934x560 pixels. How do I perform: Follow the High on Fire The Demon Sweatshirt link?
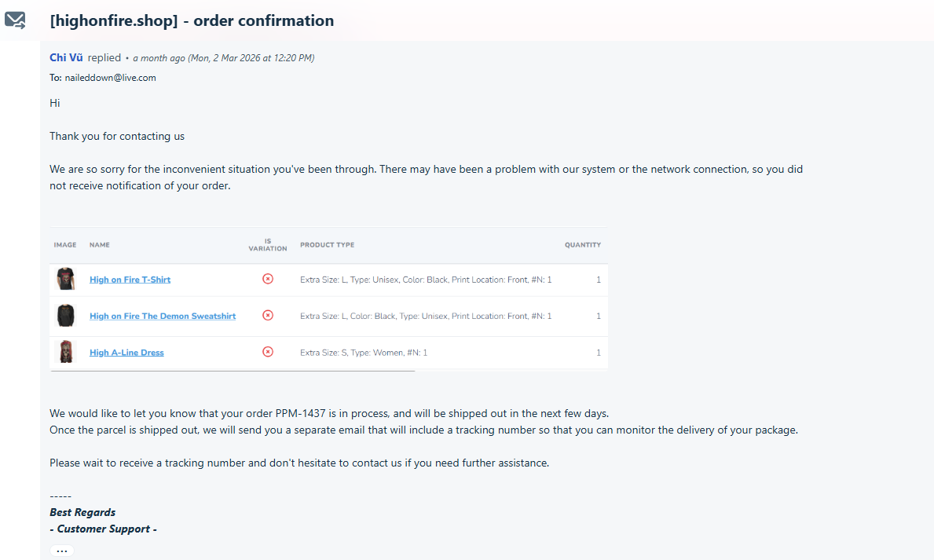coord(163,316)
